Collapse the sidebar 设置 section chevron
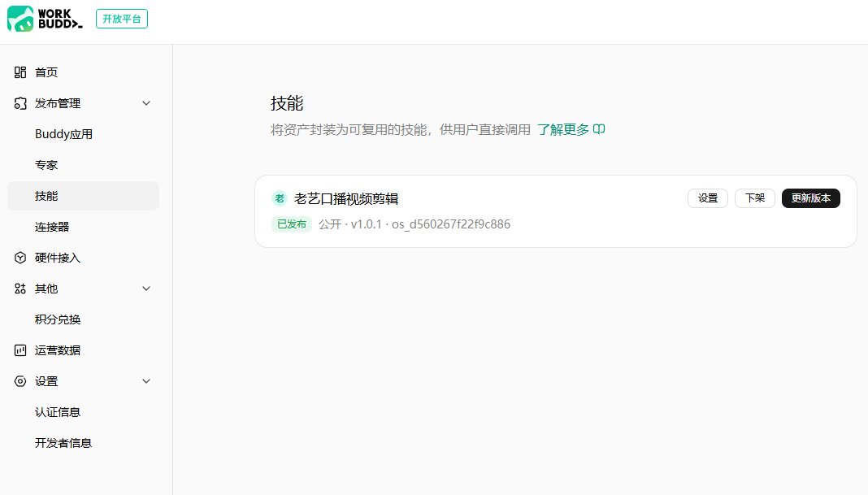Image resolution: width=868 pixels, height=495 pixels. click(x=146, y=381)
